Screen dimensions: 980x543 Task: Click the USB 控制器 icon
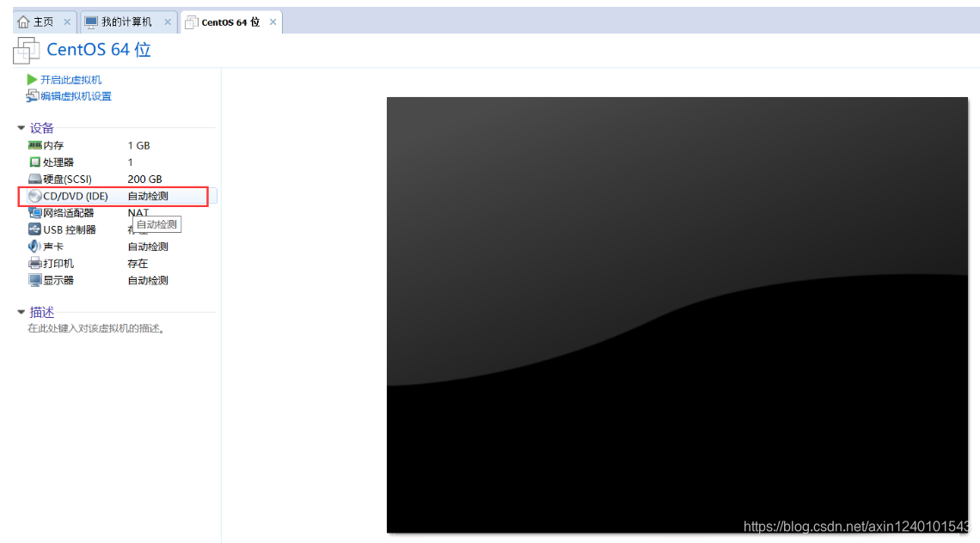pyautogui.click(x=35, y=229)
